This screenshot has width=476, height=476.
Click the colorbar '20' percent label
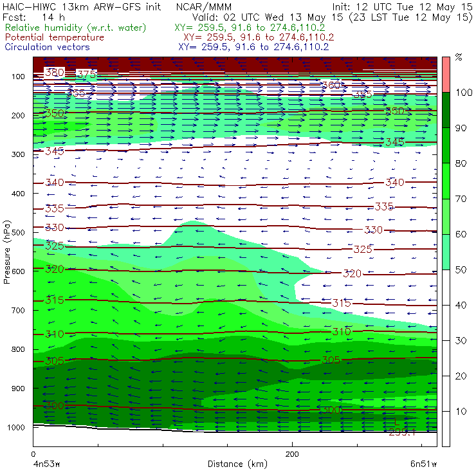point(461,376)
